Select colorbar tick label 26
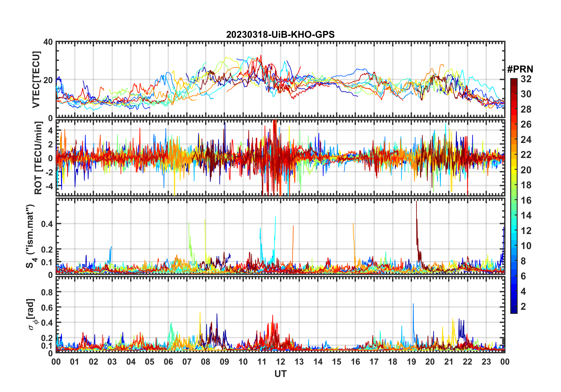This screenshot has height=392, width=561. [526, 124]
